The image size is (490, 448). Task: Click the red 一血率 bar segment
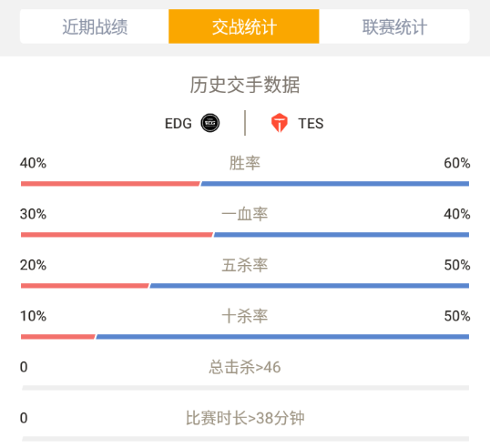click(117, 235)
